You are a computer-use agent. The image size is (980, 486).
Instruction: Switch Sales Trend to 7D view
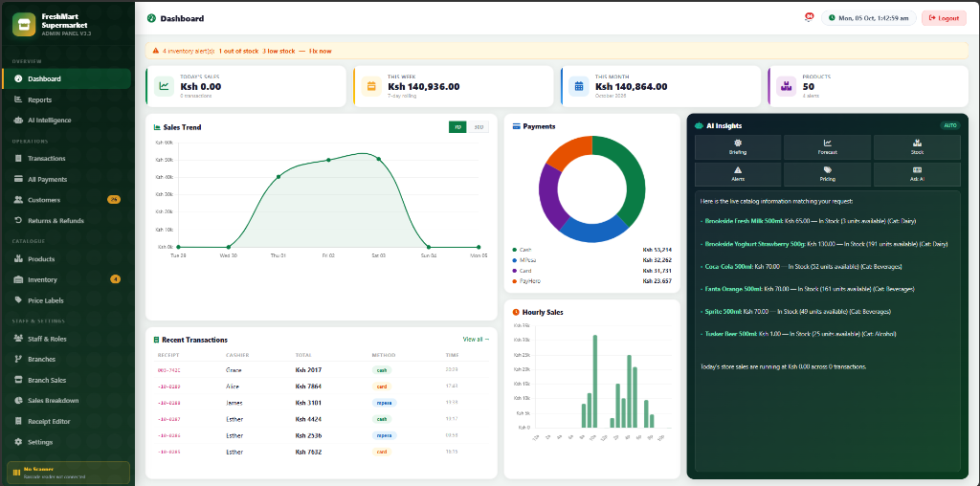pyautogui.click(x=458, y=127)
